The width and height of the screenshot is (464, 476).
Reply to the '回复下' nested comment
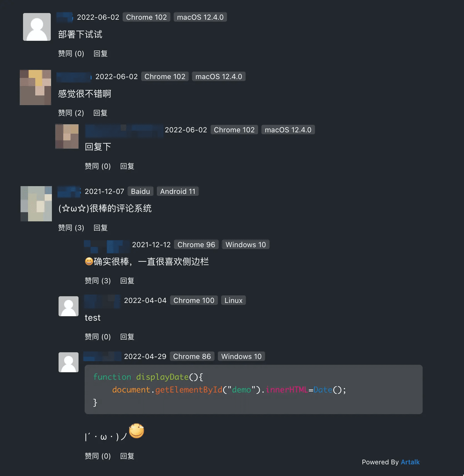click(x=127, y=166)
